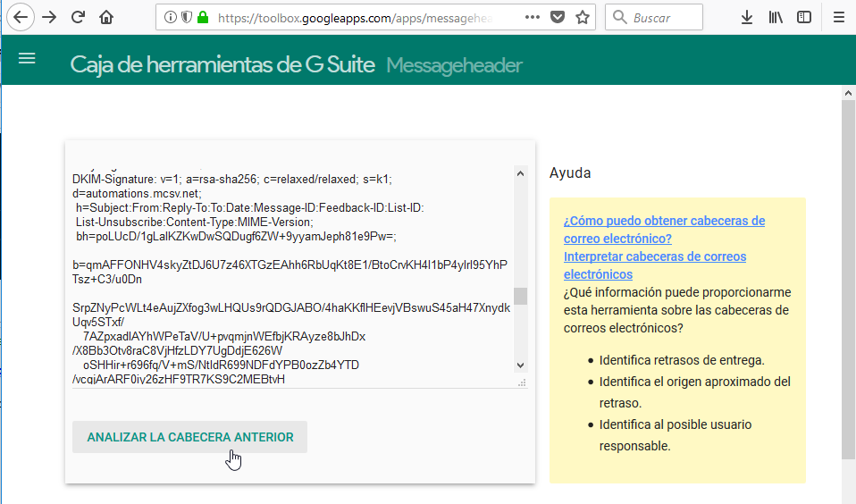Open page actions three-dot menu
This screenshot has height=504, width=856.
click(533, 18)
